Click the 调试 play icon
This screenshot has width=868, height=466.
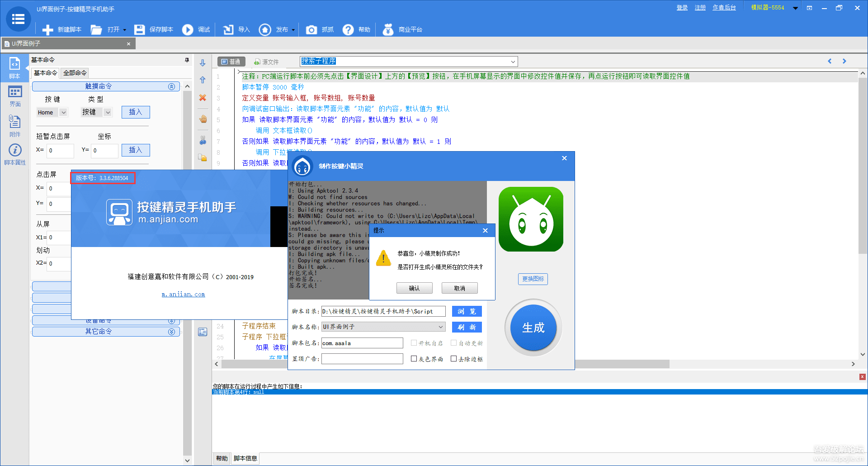pyautogui.click(x=188, y=30)
